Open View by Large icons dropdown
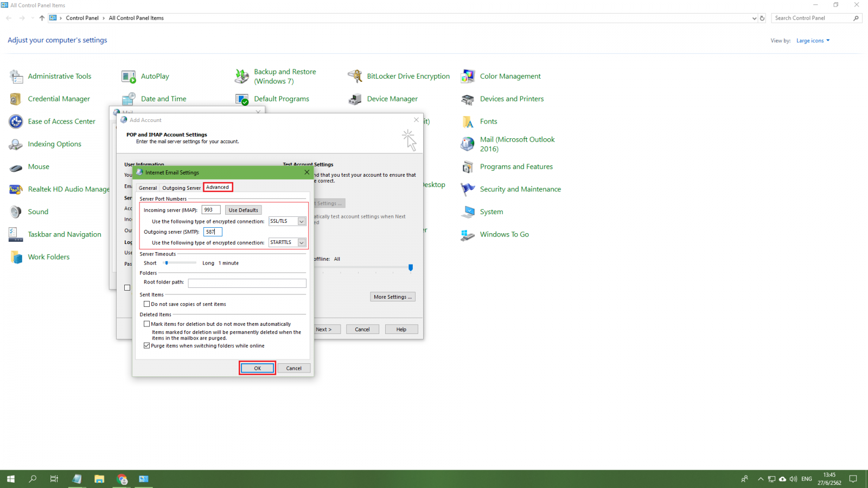Screen dimensions: 868x488 [x=813, y=41]
